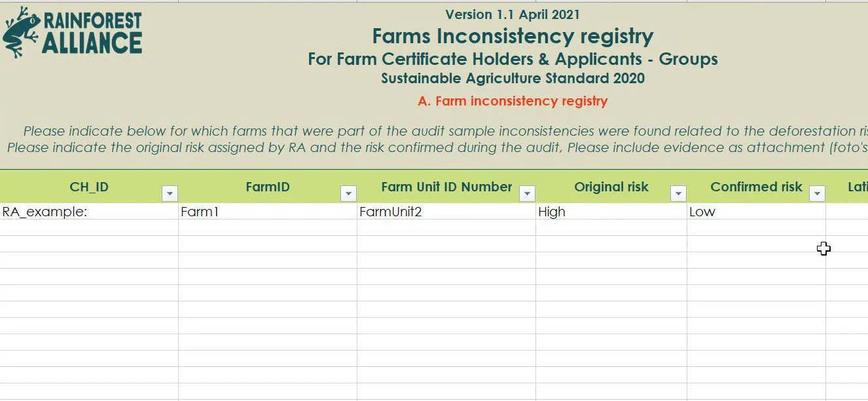The height and width of the screenshot is (401, 868).
Task: Select the RA_example: cell
Action: point(89,212)
